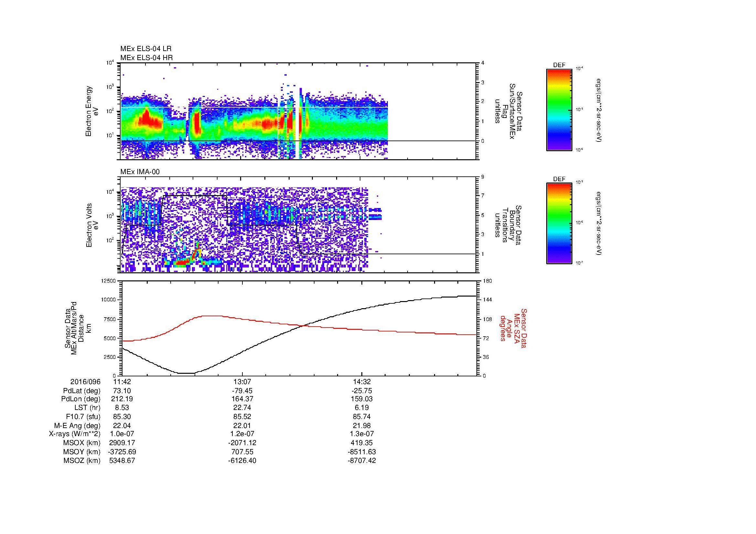Click the date label '2016/096'

click(x=85, y=382)
